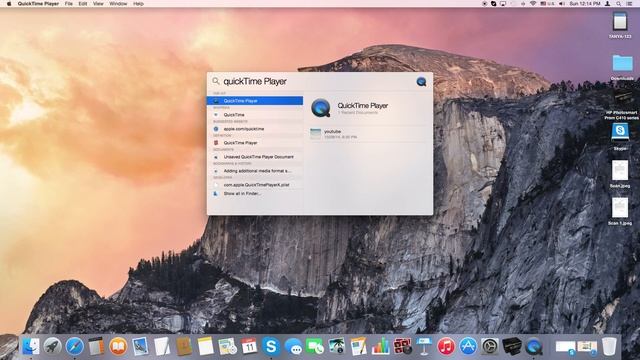
Task: Open U.S. input source menu
Action: click(547, 4)
